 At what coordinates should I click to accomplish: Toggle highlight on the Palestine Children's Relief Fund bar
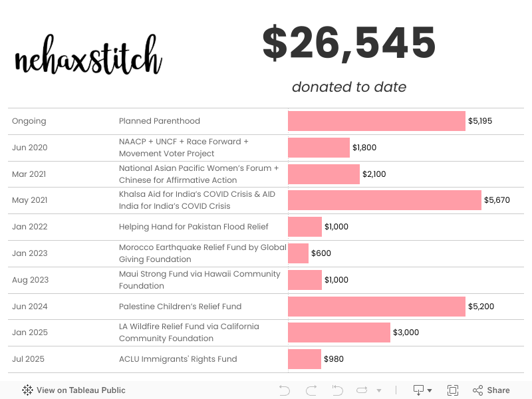pos(376,306)
